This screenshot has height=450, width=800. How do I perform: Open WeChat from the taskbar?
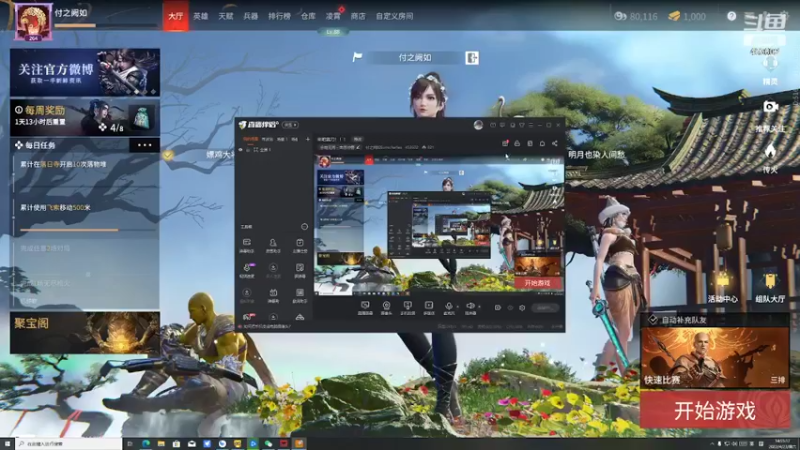(x=268, y=444)
